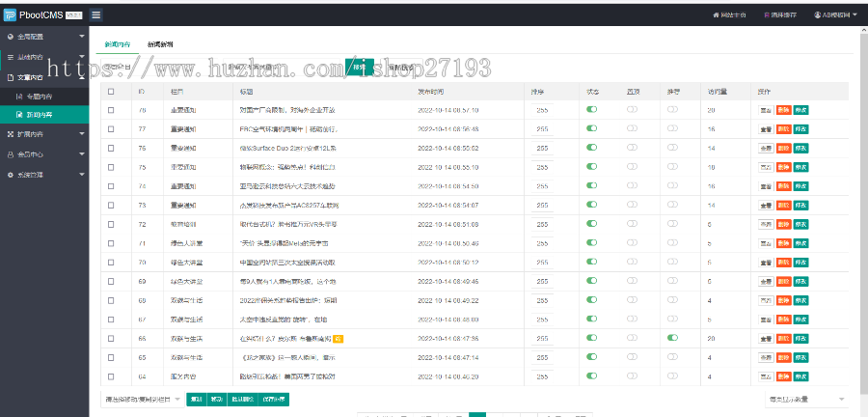Open the items-per-page dropdown
Viewport: 868px width, 417px height.
(805, 400)
